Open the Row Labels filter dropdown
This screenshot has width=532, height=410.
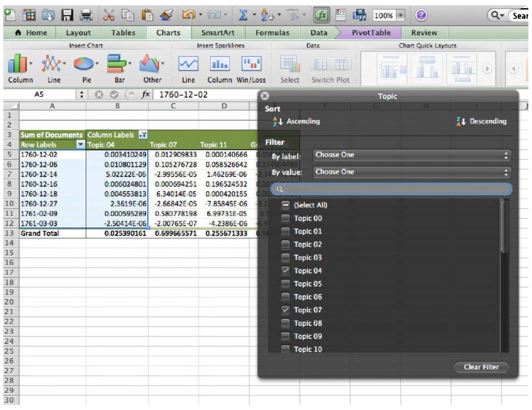point(81,144)
